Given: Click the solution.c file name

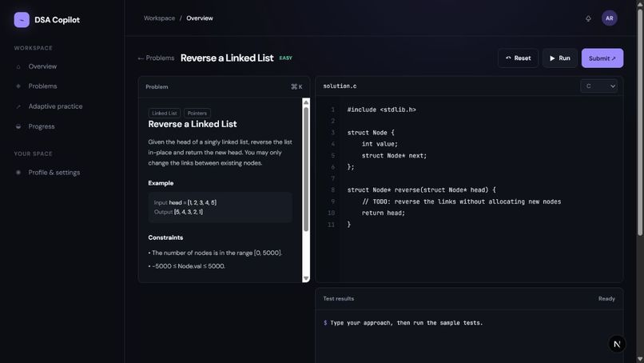Looking at the screenshot, I should coord(340,86).
